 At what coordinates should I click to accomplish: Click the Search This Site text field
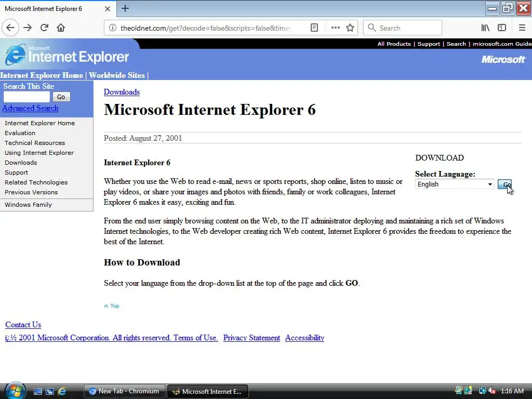(26, 97)
